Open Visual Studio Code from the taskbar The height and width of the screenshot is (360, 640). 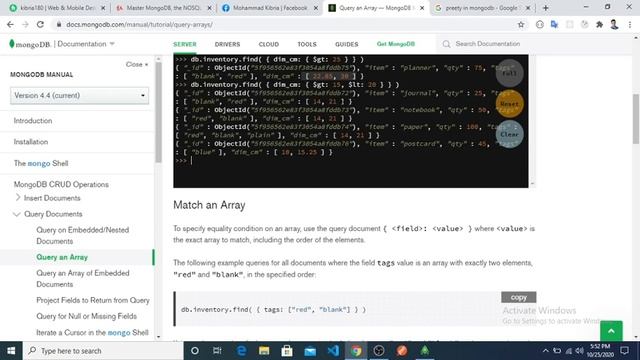(x=333, y=351)
